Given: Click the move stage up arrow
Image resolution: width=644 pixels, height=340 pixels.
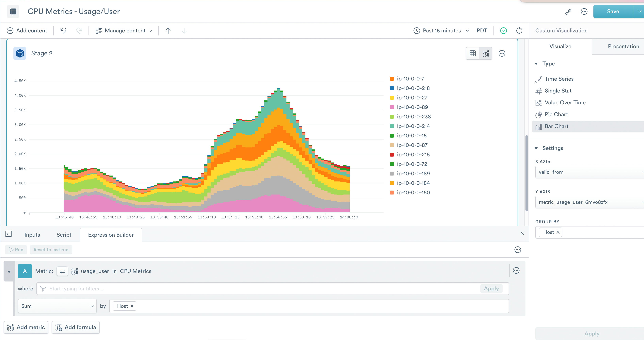Looking at the screenshot, I should (x=168, y=30).
